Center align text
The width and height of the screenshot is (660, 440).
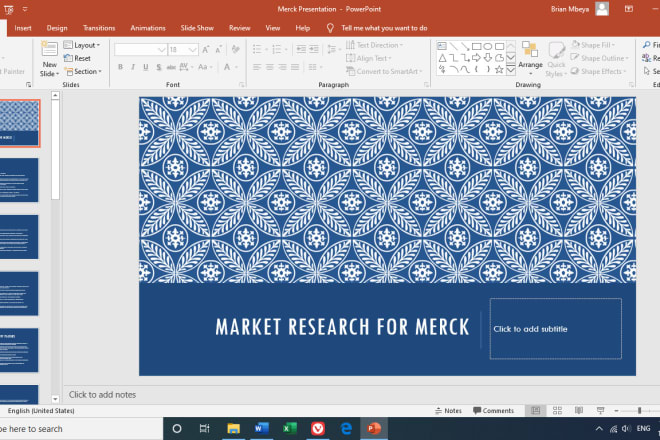click(270, 67)
